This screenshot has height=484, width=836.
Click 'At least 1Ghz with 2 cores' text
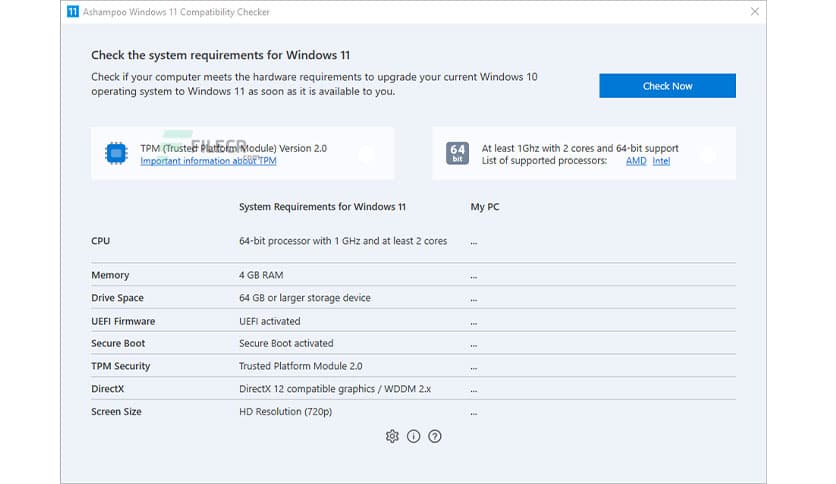coord(580,148)
